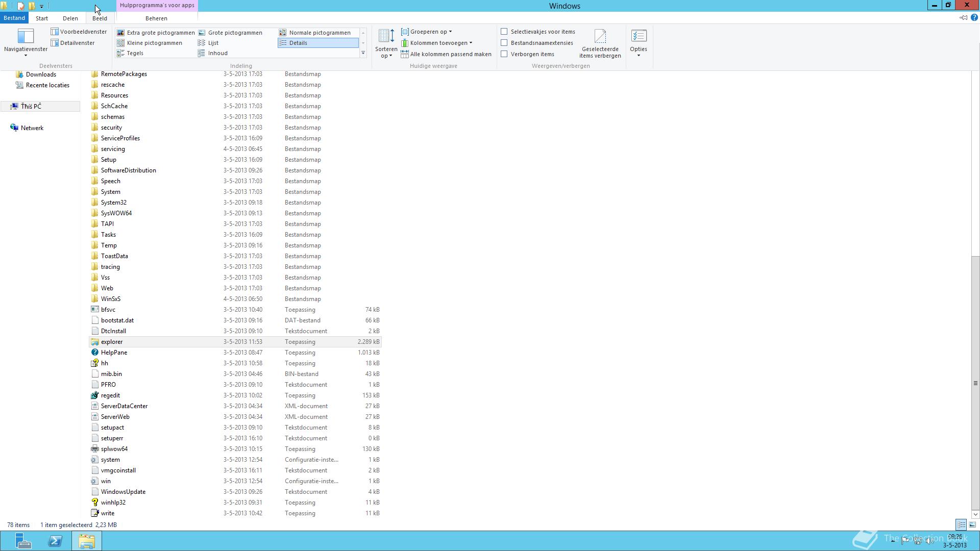The height and width of the screenshot is (551, 980).
Task: Select the System32 folder icon
Action: 94,203
